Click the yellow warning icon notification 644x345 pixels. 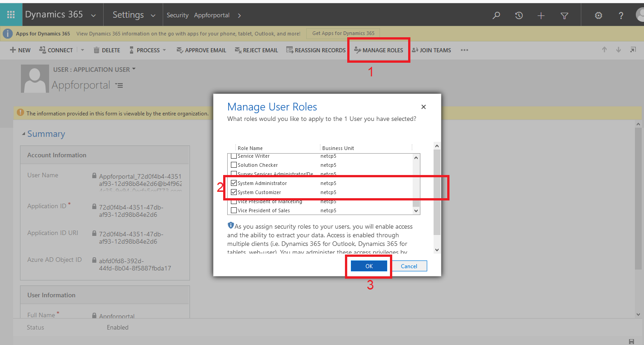coord(20,113)
